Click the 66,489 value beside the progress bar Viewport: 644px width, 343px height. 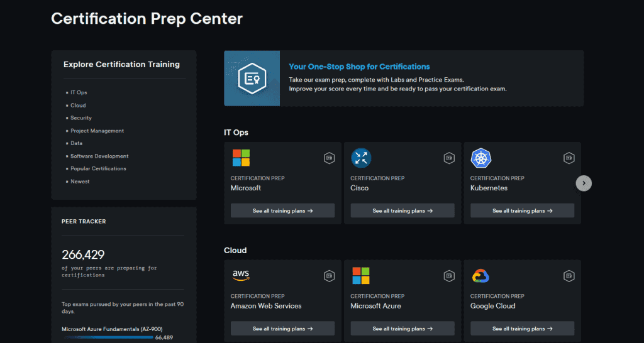[x=164, y=338]
